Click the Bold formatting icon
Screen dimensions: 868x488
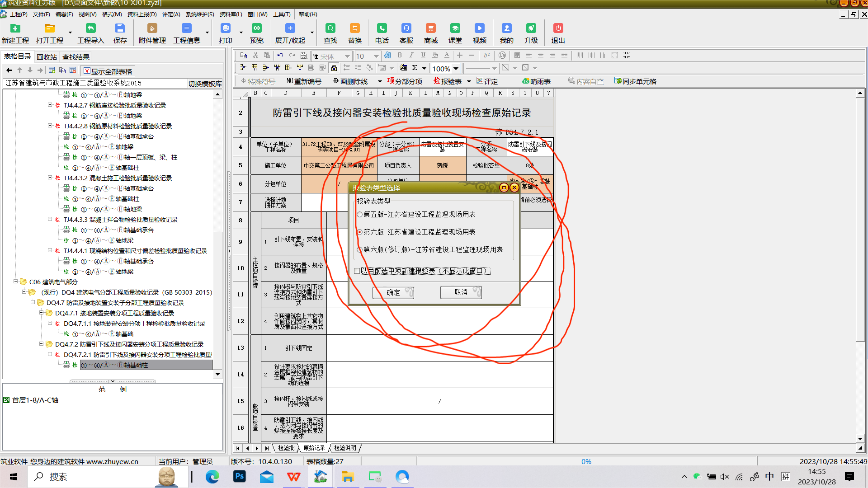(x=400, y=55)
